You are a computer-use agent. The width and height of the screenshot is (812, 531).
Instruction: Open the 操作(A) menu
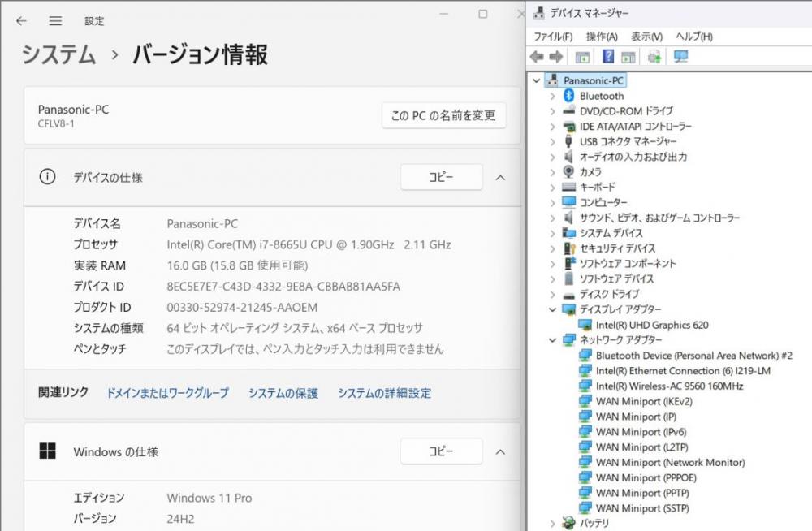click(602, 37)
